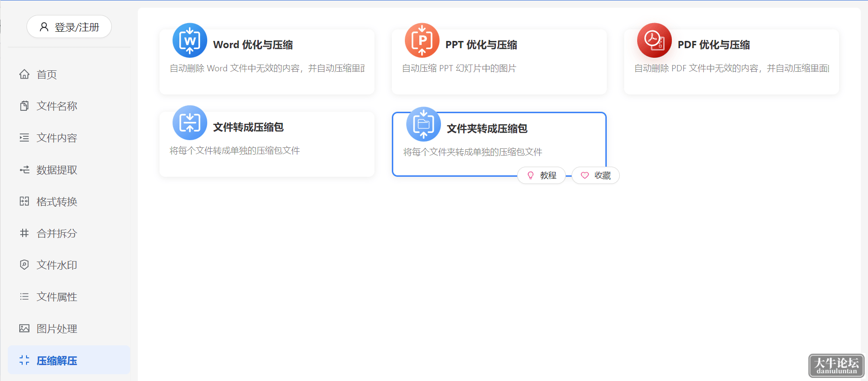Viewport: 868px width, 381px height.
Task: Click the extract icon beside 数据提取
Action: pos(25,170)
